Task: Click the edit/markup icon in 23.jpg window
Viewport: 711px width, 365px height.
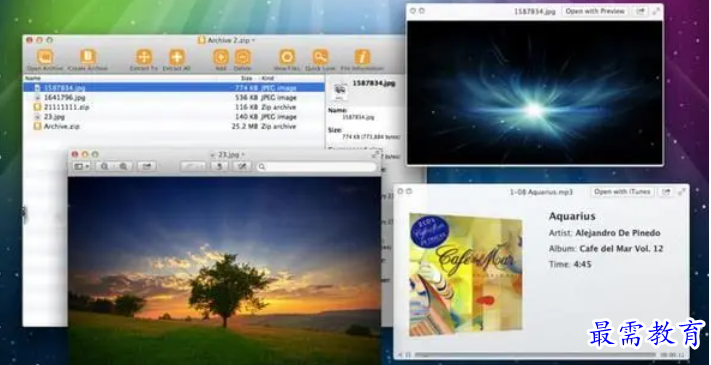Action: (243, 167)
